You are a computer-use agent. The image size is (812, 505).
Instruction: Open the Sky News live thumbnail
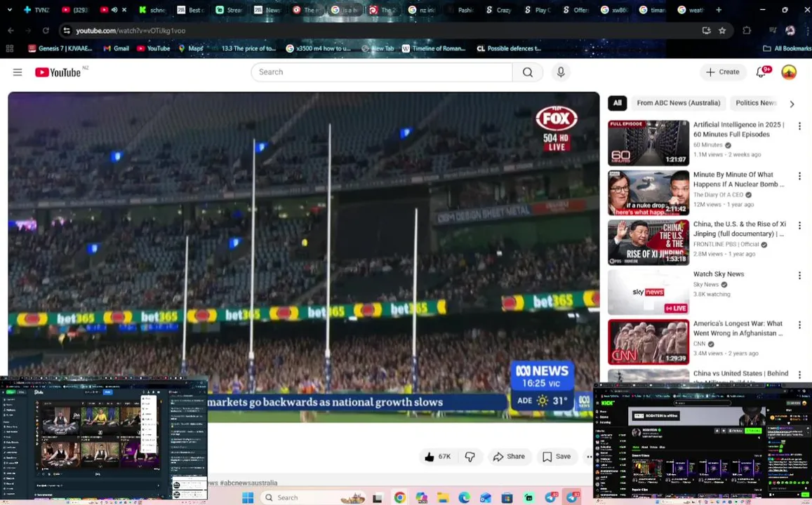coord(648,292)
